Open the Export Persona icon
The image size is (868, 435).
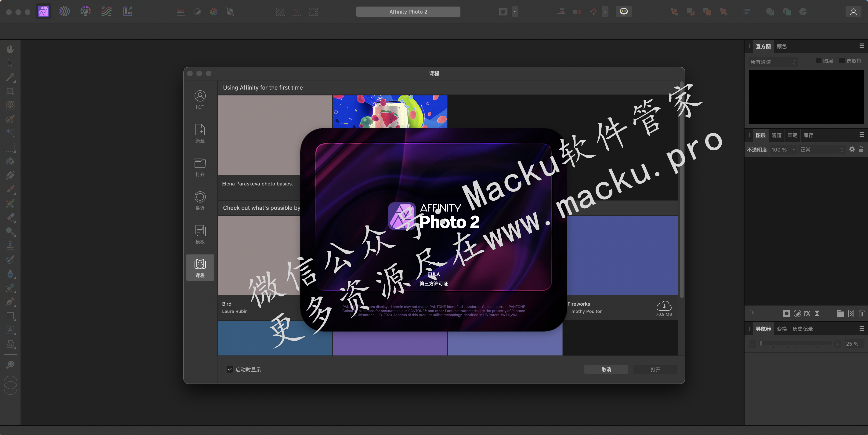[x=128, y=11]
